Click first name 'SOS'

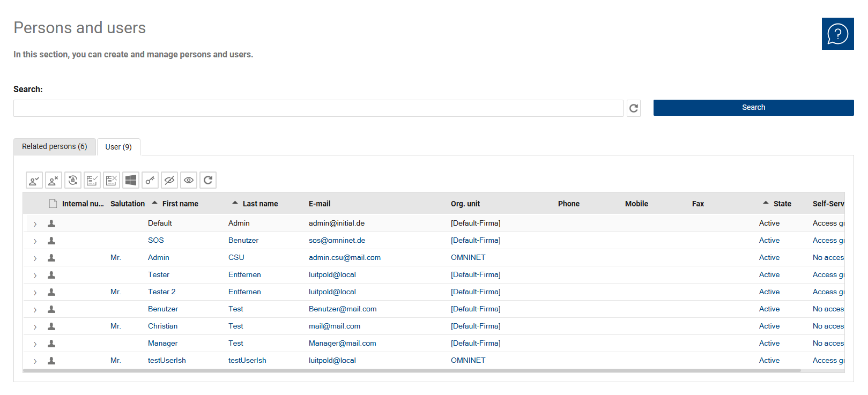coord(156,240)
